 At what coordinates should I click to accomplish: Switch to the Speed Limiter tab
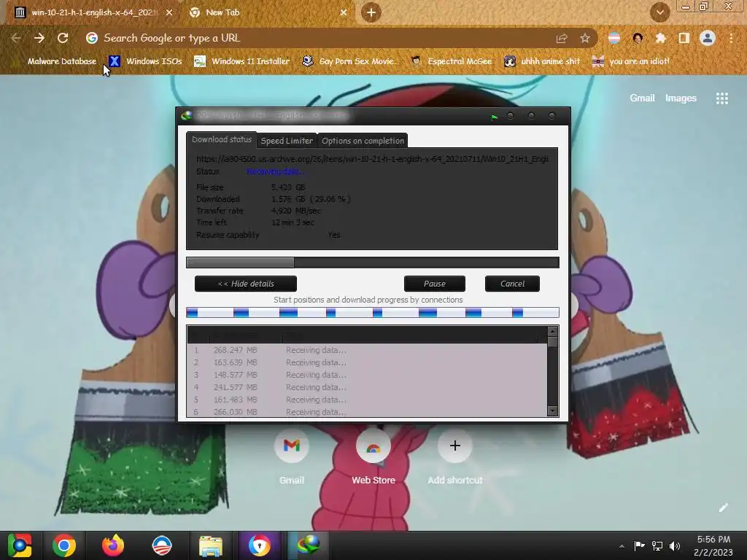(287, 141)
